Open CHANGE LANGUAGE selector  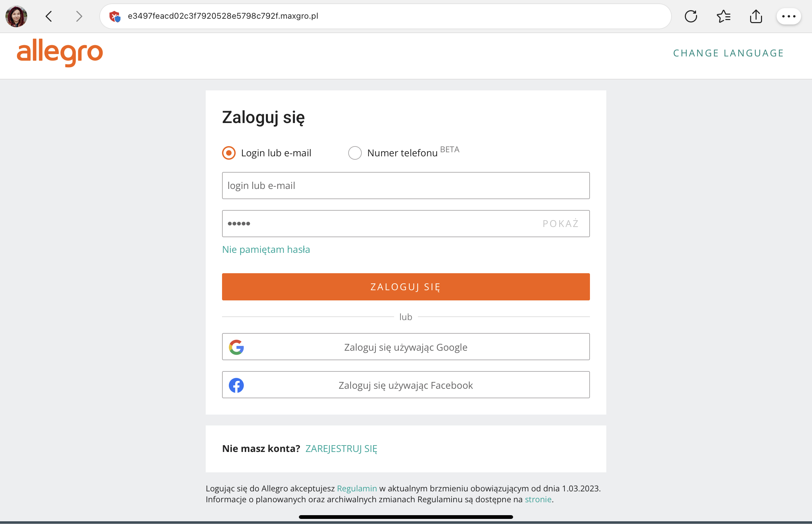point(728,53)
